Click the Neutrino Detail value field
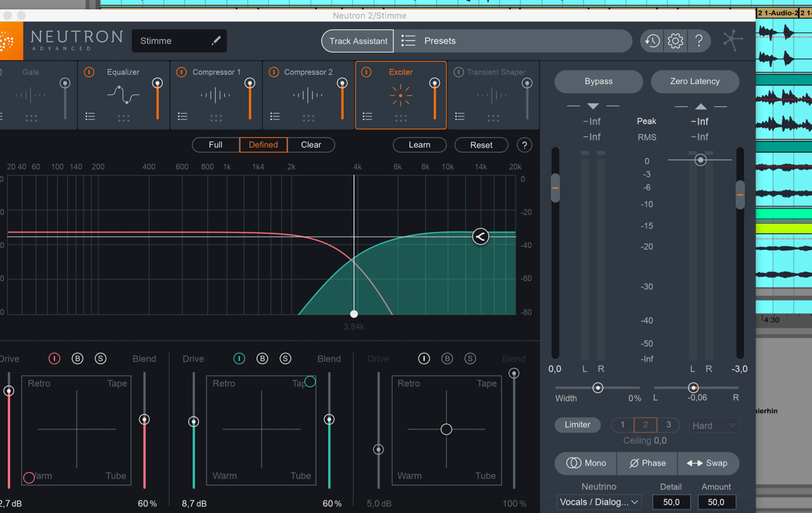 671,502
